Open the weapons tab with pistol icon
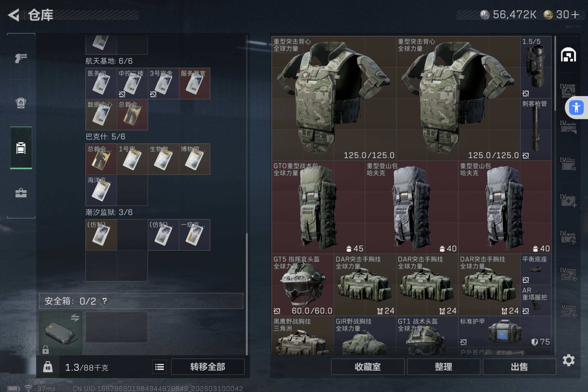Viewport: 588px width, 392px height. click(x=21, y=58)
